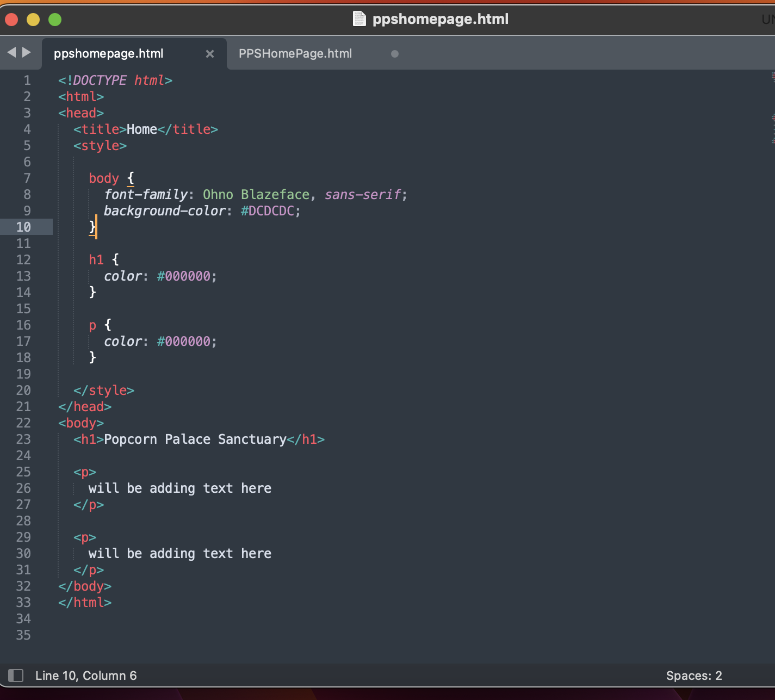
Task: Click the red close window button
Action: [11, 20]
